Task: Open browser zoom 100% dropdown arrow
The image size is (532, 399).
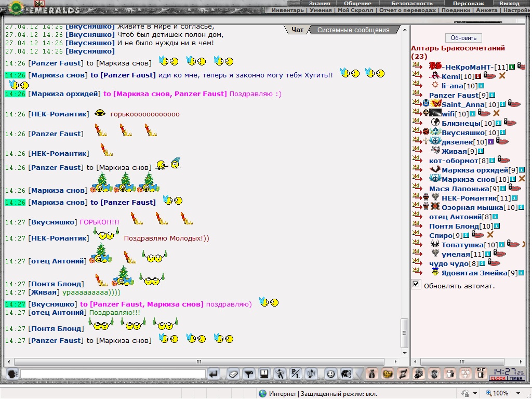Action: pyautogui.click(x=518, y=393)
